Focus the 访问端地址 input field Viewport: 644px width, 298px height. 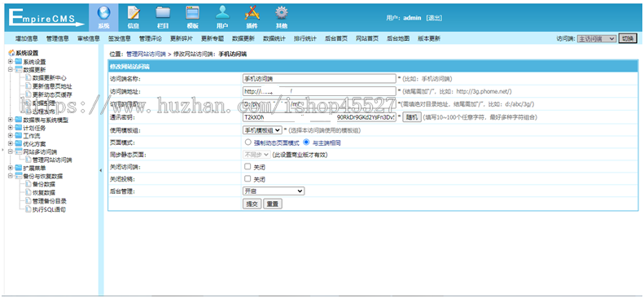pos(319,91)
